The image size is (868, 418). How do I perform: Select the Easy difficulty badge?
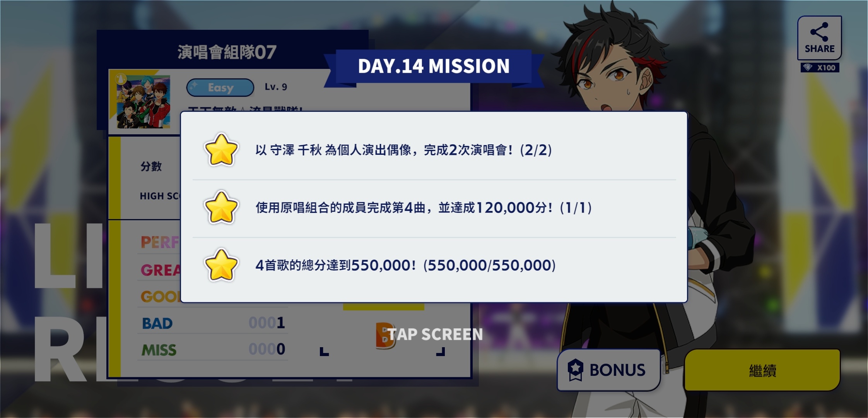pyautogui.click(x=220, y=87)
